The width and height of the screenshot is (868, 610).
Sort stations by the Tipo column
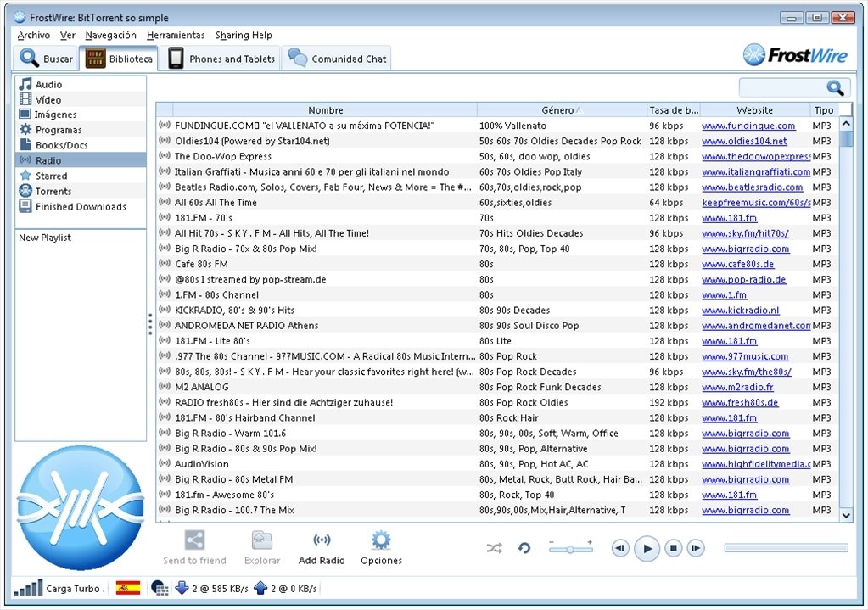click(x=824, y=110)
